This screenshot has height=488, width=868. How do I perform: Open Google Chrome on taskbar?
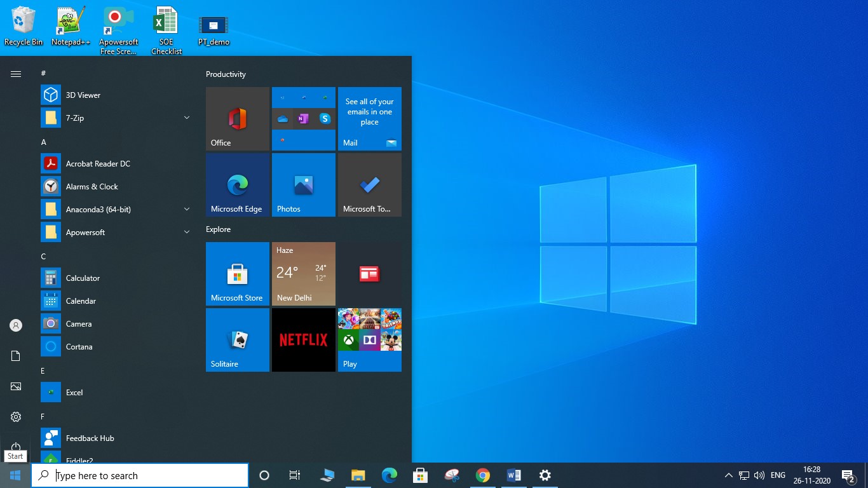pyautogui.click(x=483, y=475)
